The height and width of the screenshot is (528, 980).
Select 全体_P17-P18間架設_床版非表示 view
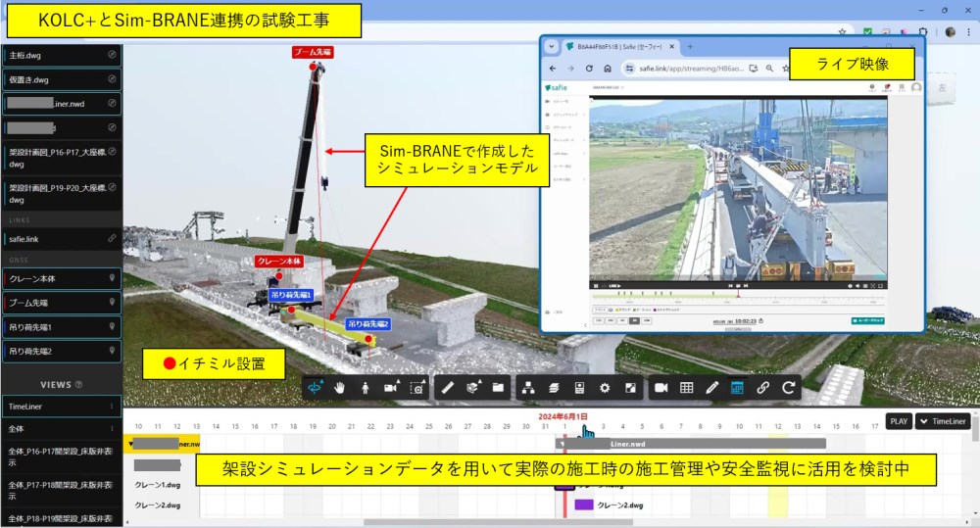61,490
